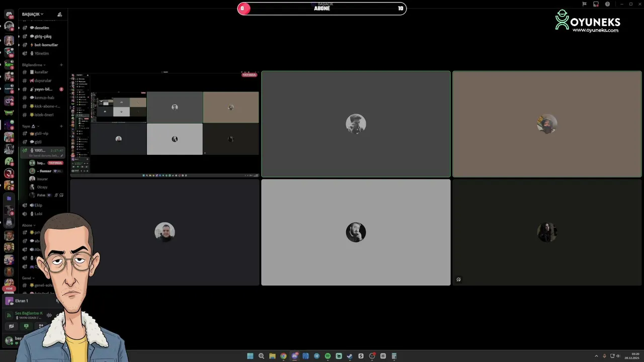
Task: Click the YAYINDA badge in the voice user list
Action: tap(55, 163)
